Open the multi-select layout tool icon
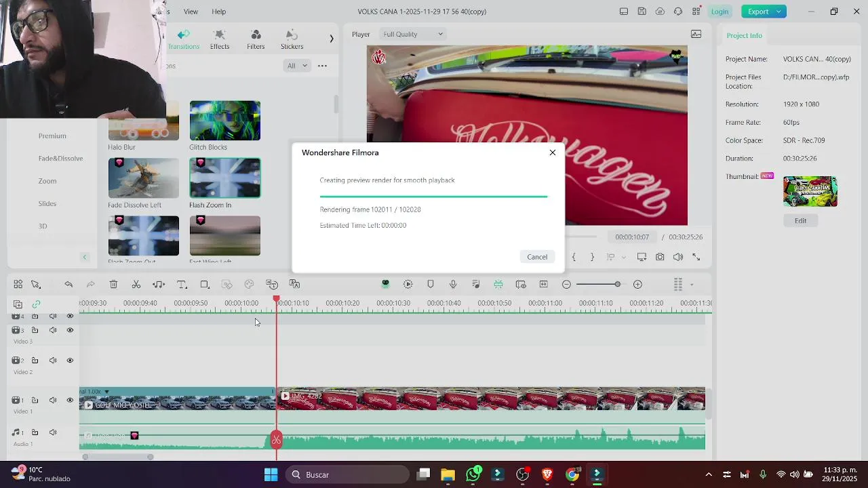The height and width of the screenshot is (488, 868). point(18,285)
